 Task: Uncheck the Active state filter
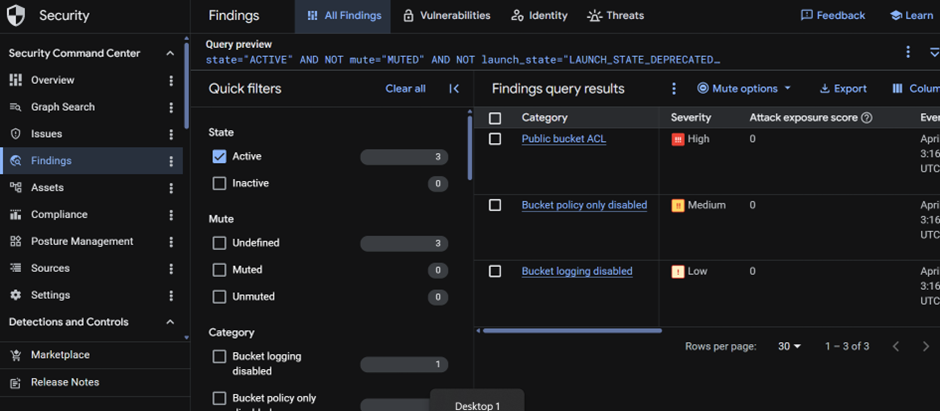tap(219, 156)
